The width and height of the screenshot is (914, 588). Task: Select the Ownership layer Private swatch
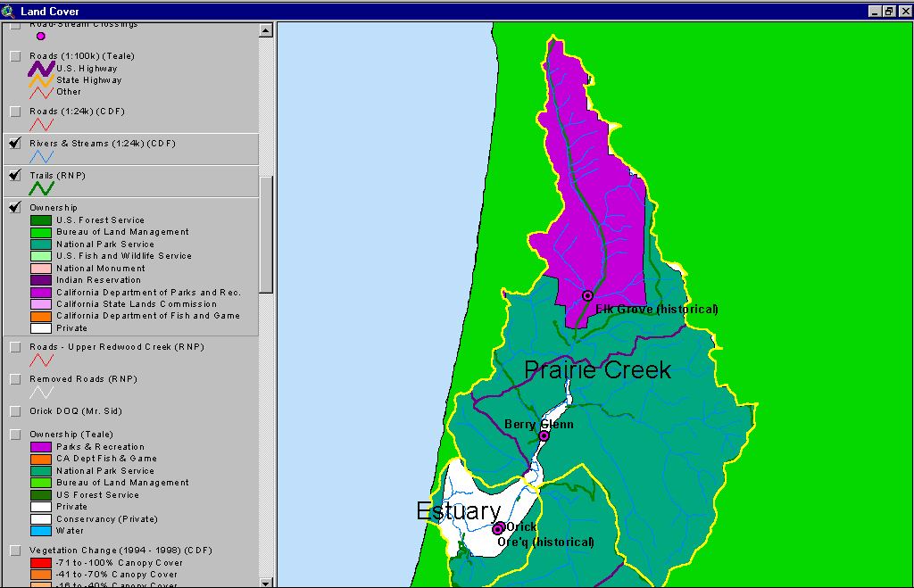[x=41, y=328]
